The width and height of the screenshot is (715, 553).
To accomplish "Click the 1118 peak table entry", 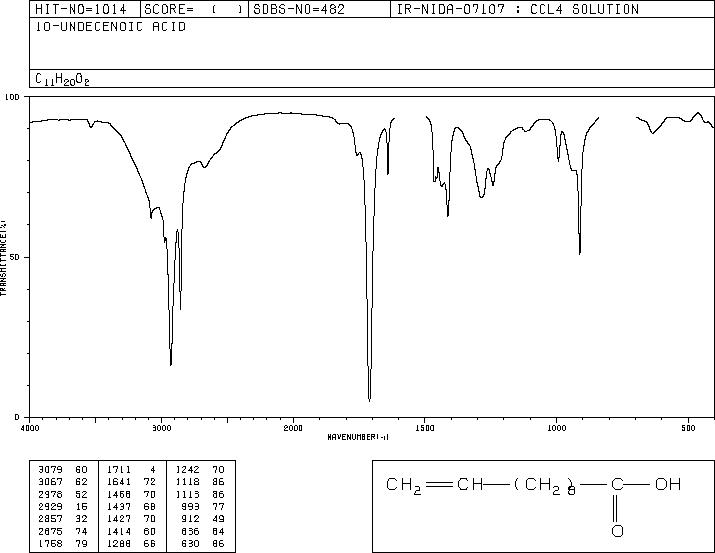I will pos(187,482).
